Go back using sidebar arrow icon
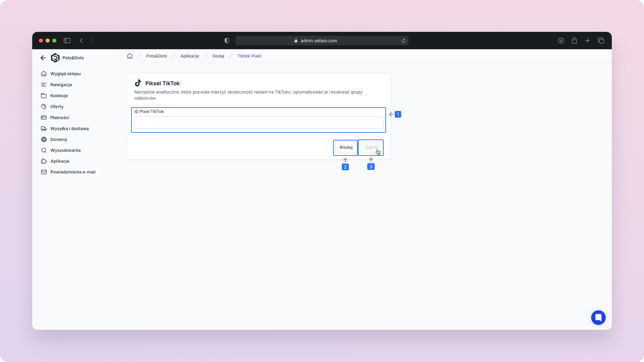 [43, 58]
